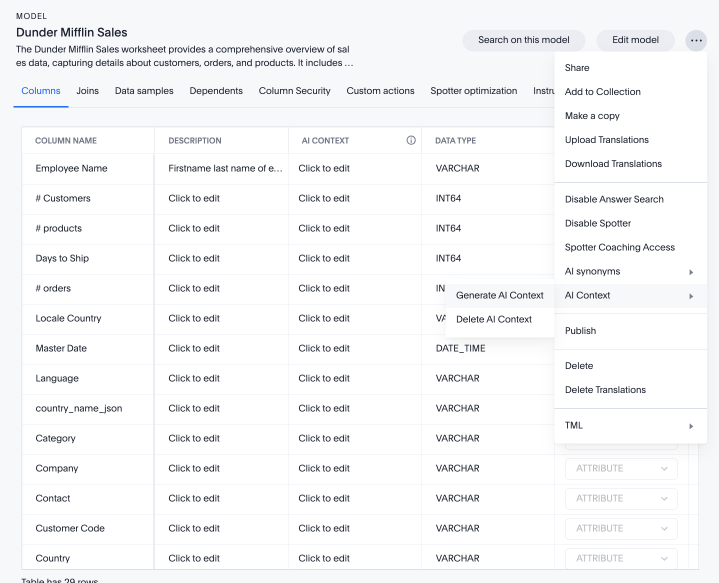
Task: Open the ATTRIBUTE dropdown for Contact row
Action: [x=621, y=498]
